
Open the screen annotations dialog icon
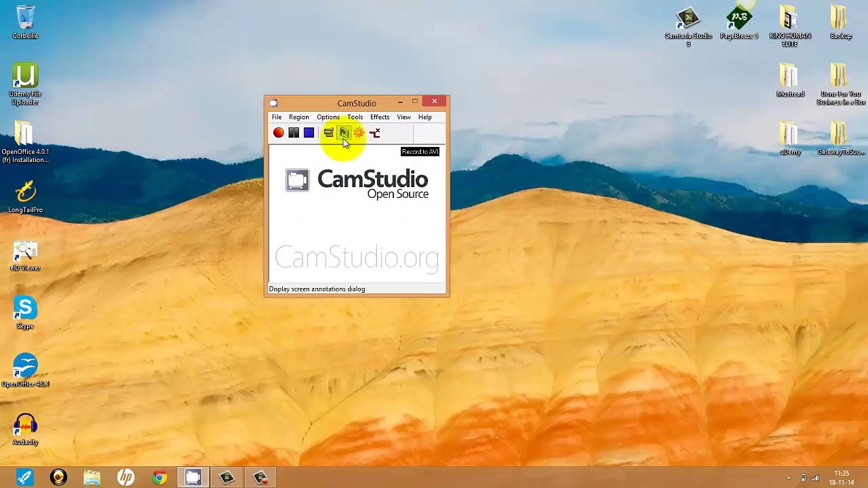pos(344,133)
